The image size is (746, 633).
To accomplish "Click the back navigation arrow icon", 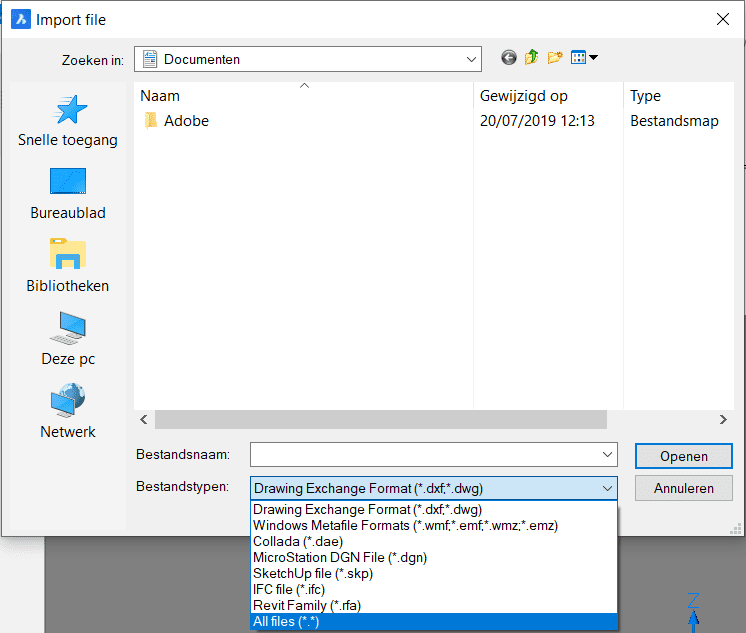I will click(509, 58).
